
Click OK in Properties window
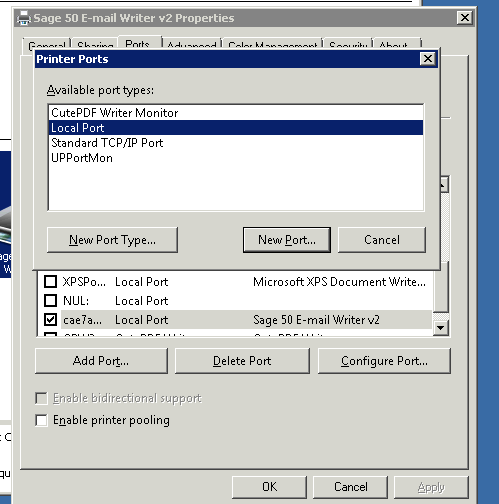tap(269, 487)
